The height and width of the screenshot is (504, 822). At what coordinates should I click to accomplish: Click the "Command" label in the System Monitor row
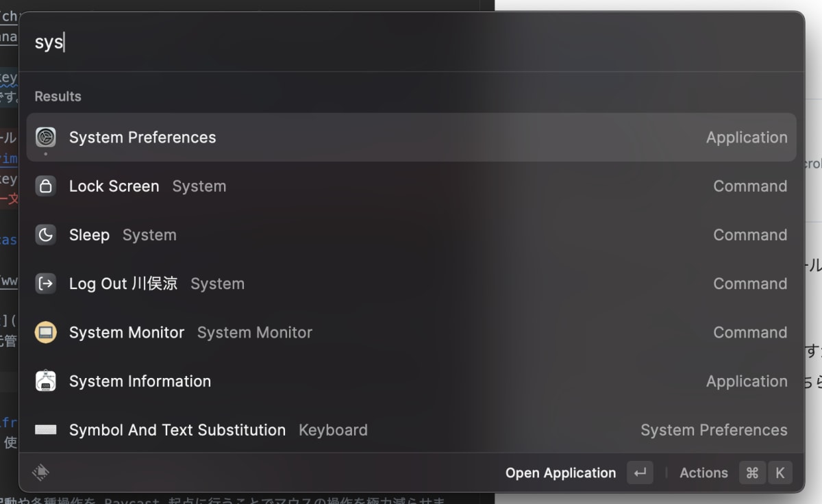(x=750, y=332)
